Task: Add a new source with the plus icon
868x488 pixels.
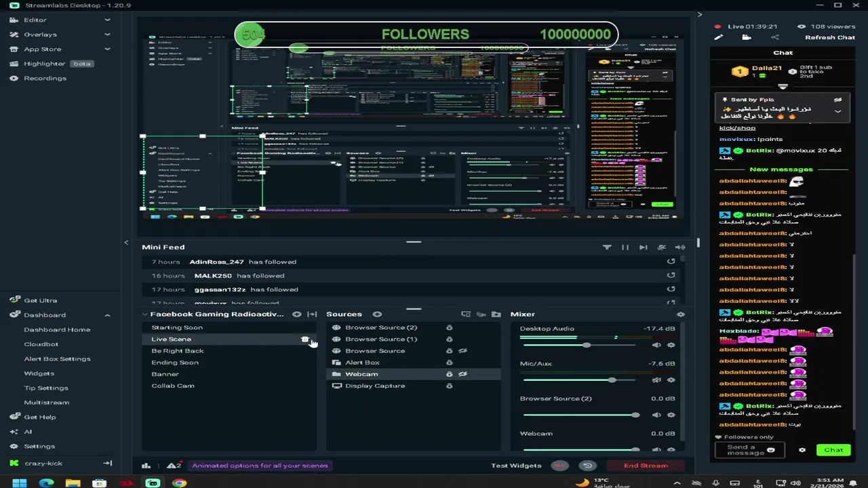Action: pyautogui.click(x=377, y=314)
